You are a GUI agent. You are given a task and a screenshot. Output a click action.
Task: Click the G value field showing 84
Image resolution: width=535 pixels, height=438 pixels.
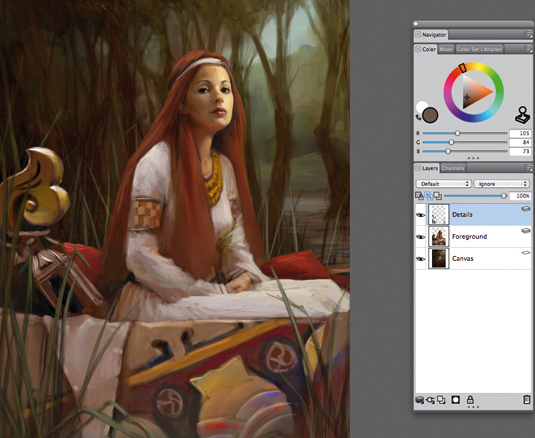tap(520, 142)
